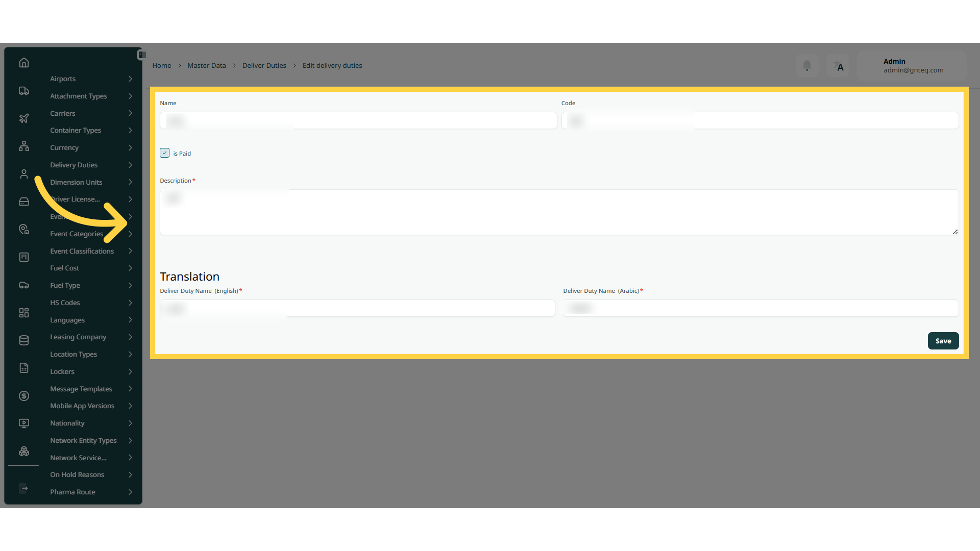Open Fuel Type menu item
The image size is (980, 551).
point(91,285)
